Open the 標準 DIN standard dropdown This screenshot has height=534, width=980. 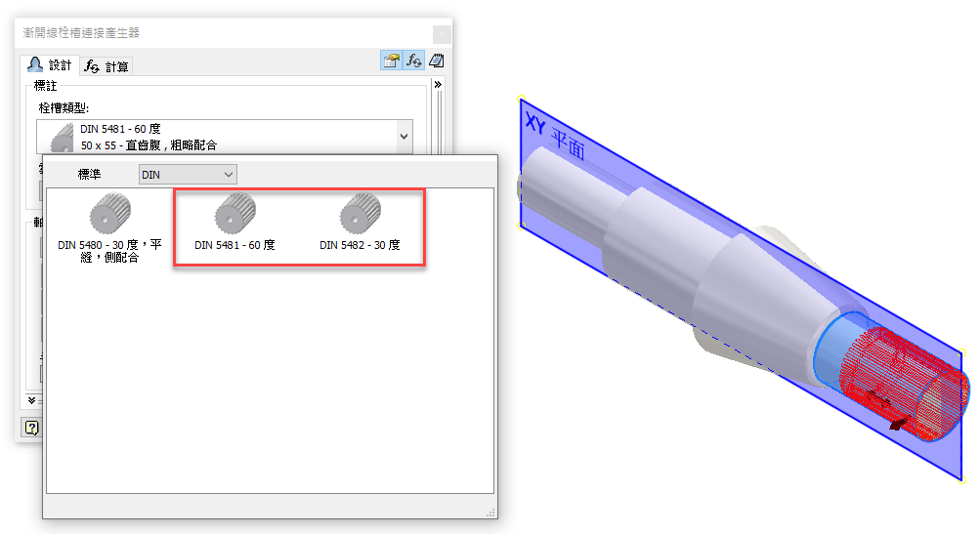[188, 175]
